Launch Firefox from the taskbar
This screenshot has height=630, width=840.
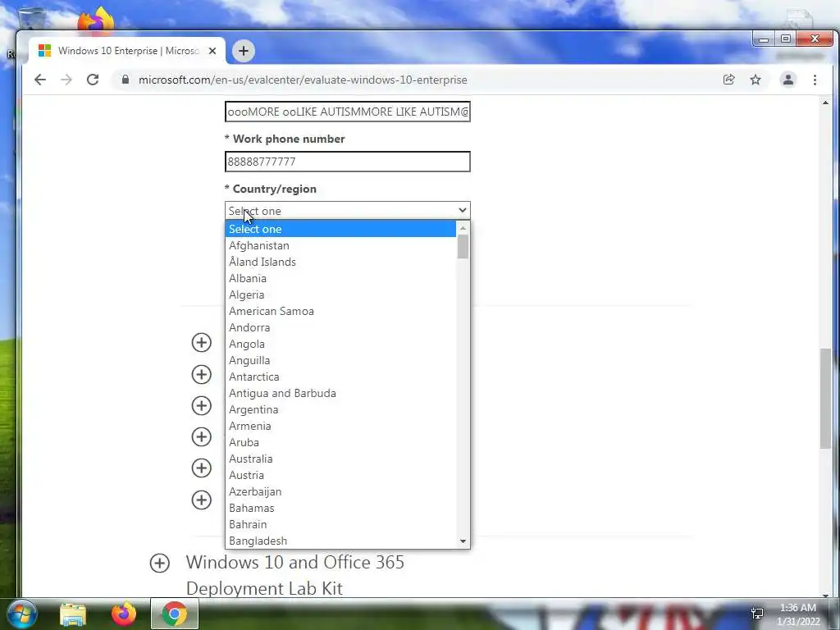[124, 614]
